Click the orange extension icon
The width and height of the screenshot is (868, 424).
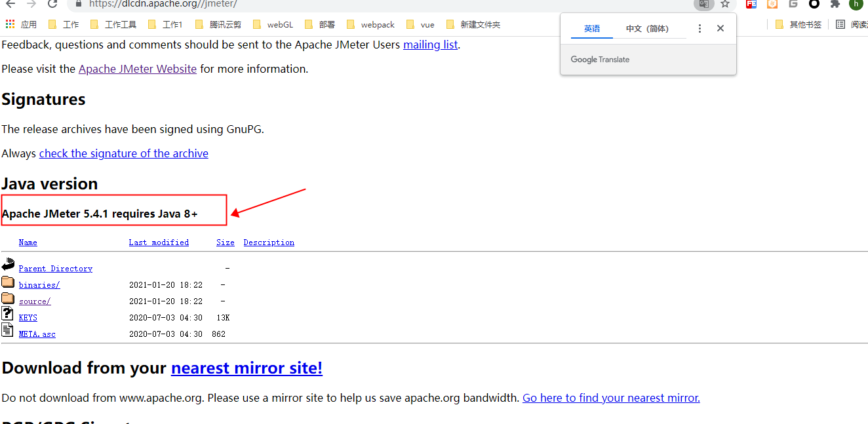[x=772, y=5]
